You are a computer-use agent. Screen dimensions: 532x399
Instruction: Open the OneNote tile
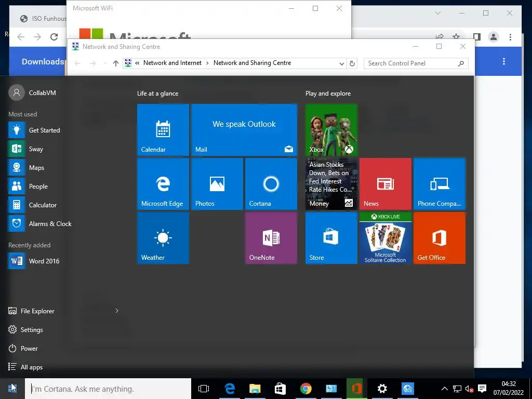(x=271, y=238)
